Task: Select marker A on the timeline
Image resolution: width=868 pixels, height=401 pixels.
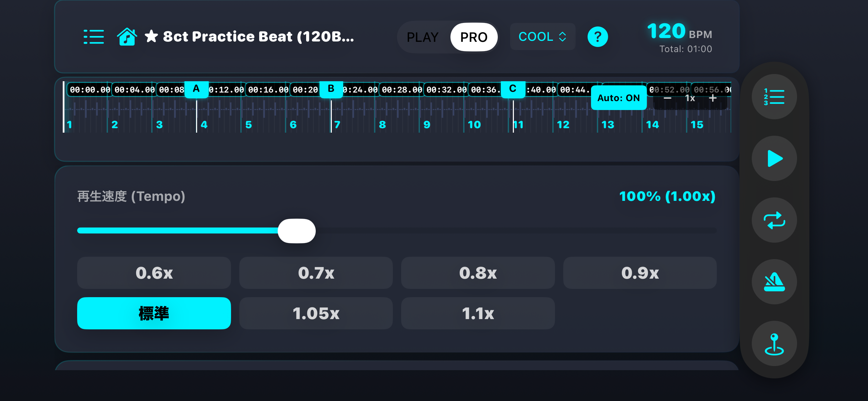Action: coord(196,89)
